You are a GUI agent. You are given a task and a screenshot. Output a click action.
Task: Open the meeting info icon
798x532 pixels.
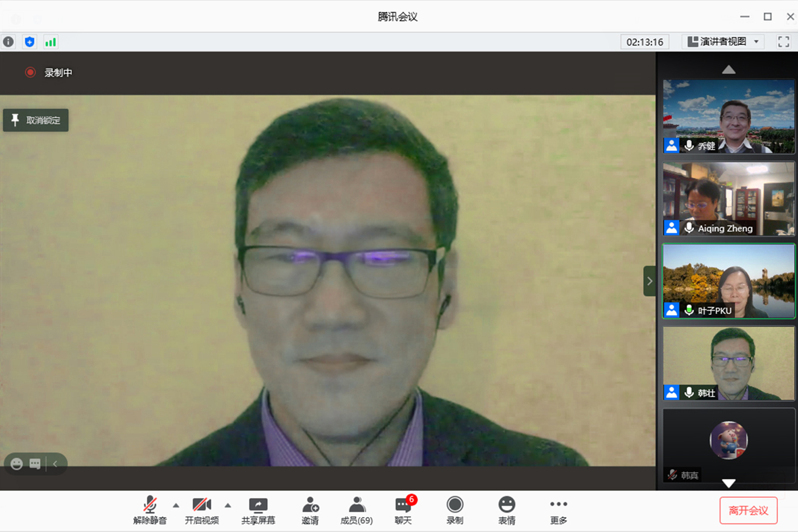pos(8,42)
